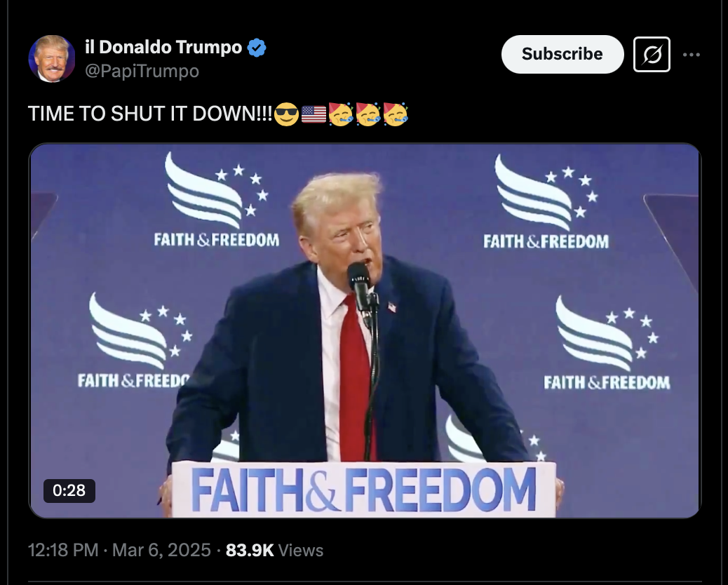Image resolution: width=728 pixels, height=585 pixels.
Task: Click the Subscribe button
Action: tap(562, 54)
